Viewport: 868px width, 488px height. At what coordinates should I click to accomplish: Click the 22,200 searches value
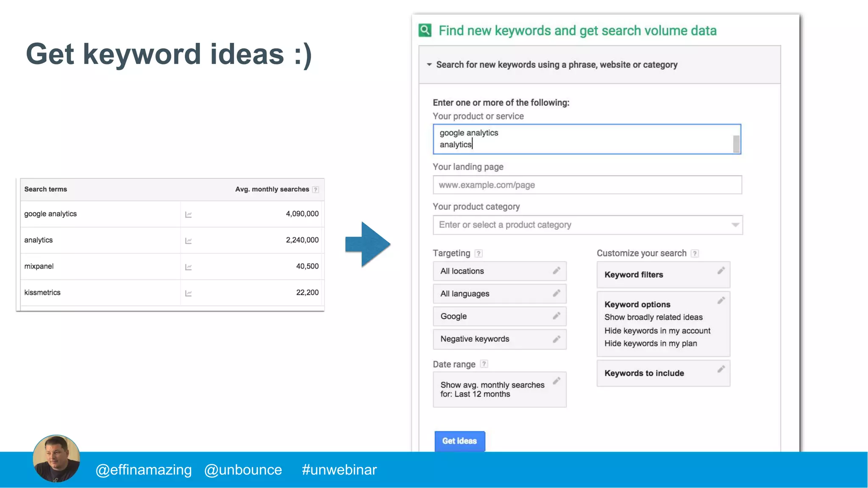(307, 293)
